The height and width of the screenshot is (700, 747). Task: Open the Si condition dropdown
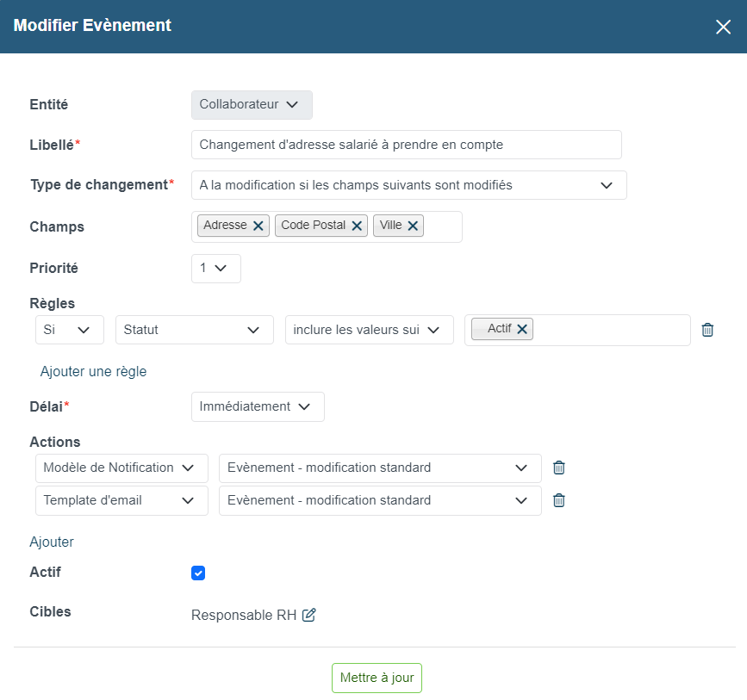tap(70, 330)
